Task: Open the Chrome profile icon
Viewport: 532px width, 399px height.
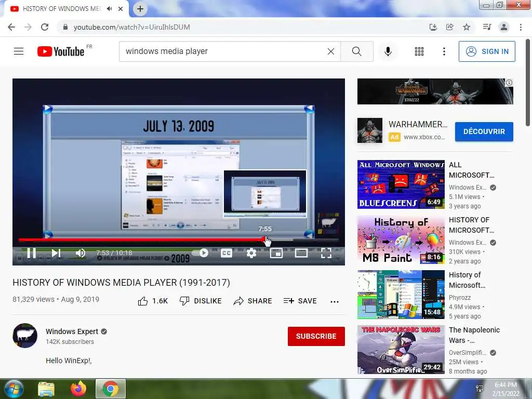Action: click(x=504, y=27)
